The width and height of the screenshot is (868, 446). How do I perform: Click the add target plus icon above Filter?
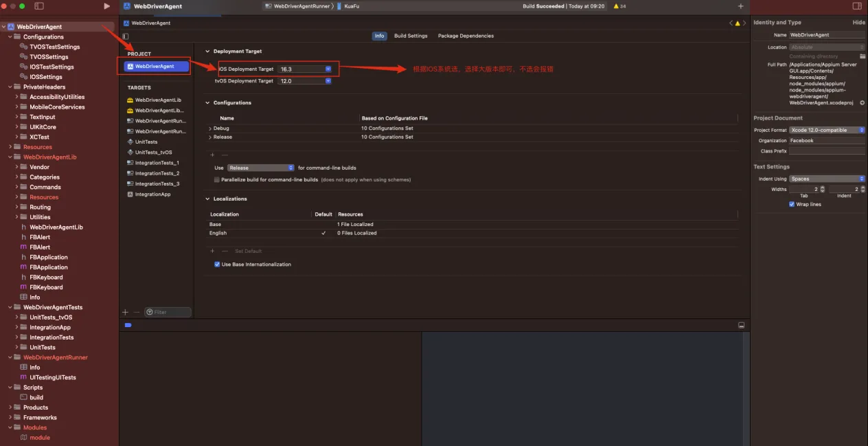[125, 312]
